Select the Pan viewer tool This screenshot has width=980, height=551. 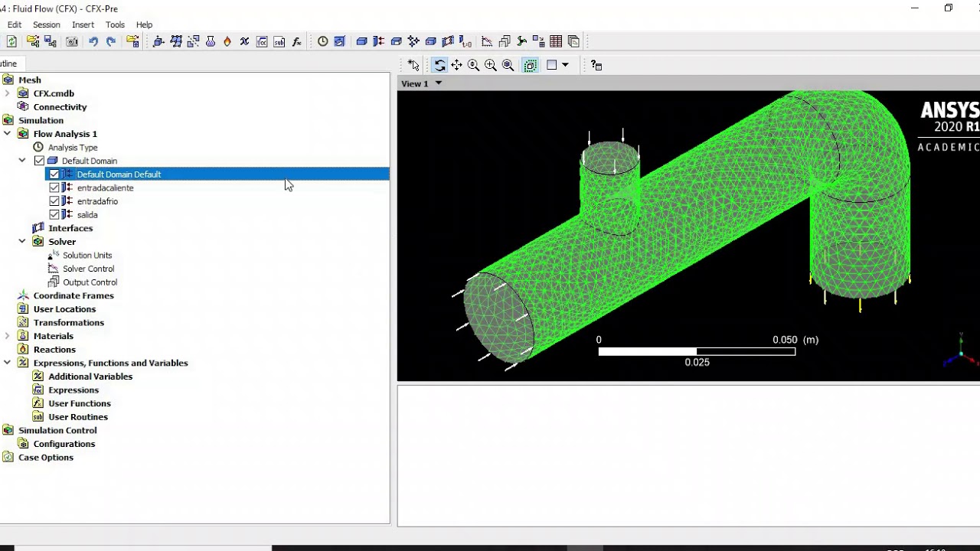click(456, 65)
